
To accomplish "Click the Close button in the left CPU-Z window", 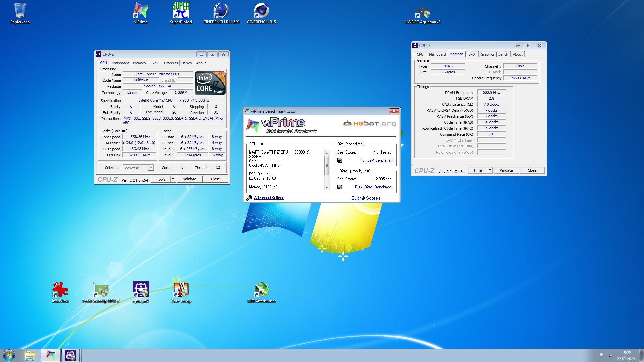I will click(x=215, y=179).
